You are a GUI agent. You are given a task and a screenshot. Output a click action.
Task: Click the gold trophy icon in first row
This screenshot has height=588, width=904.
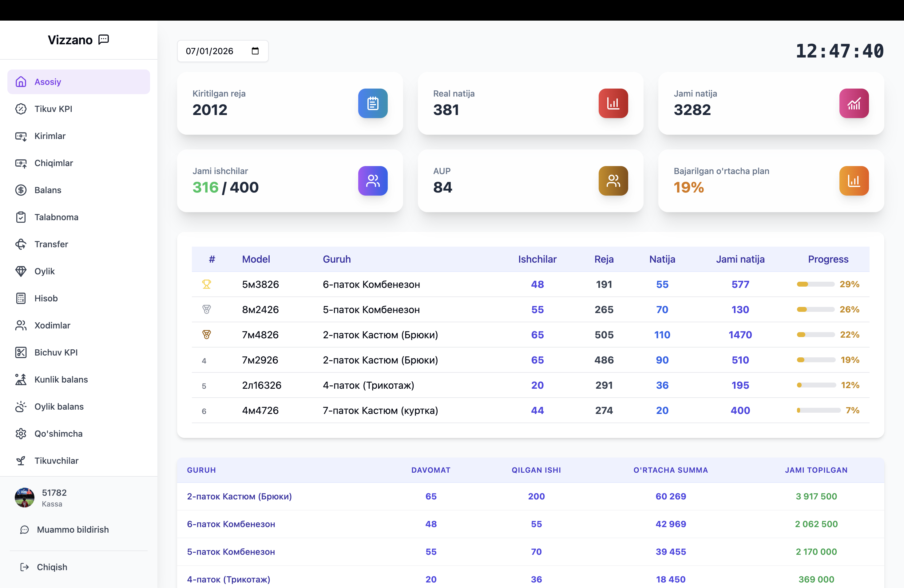(206, 284)
